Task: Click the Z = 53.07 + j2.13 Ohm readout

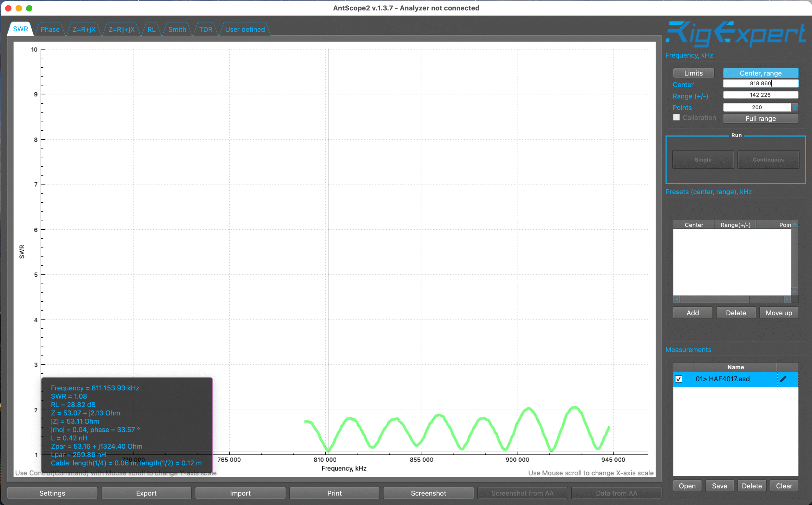Action: [85, 413]
